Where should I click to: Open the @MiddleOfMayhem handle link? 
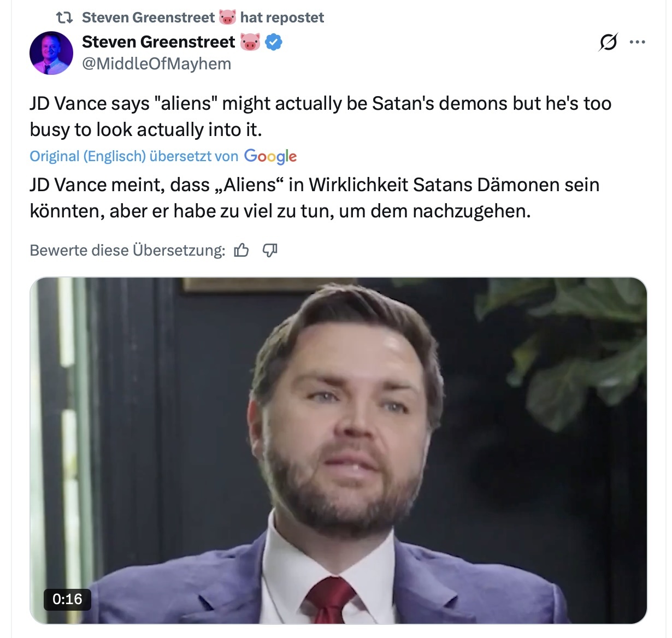[156, 64]
